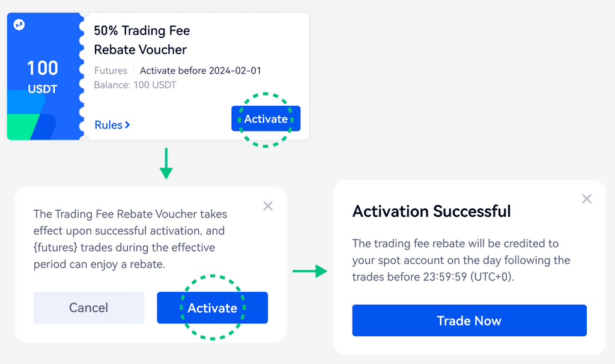The height and width of the screenshot is (364, 615).
Task: Close the voucher confirmation dialog with X
Action: point(268,206)
